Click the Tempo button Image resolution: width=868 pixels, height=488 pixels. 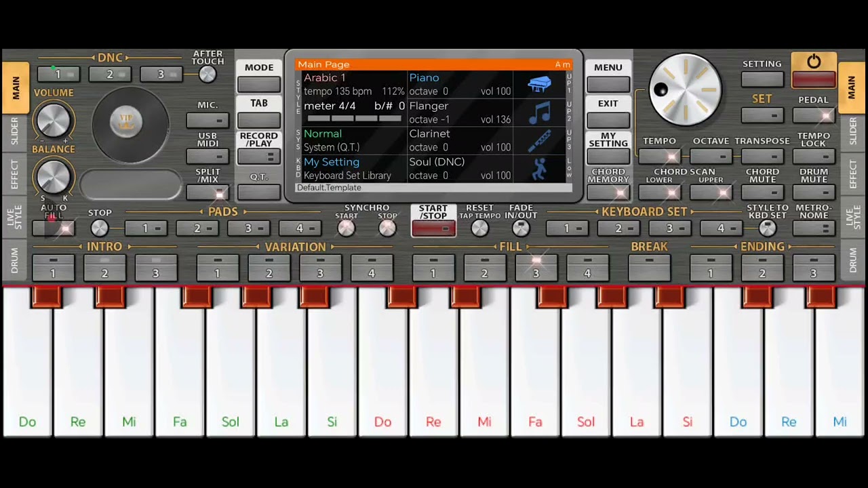tap(659, 157)
